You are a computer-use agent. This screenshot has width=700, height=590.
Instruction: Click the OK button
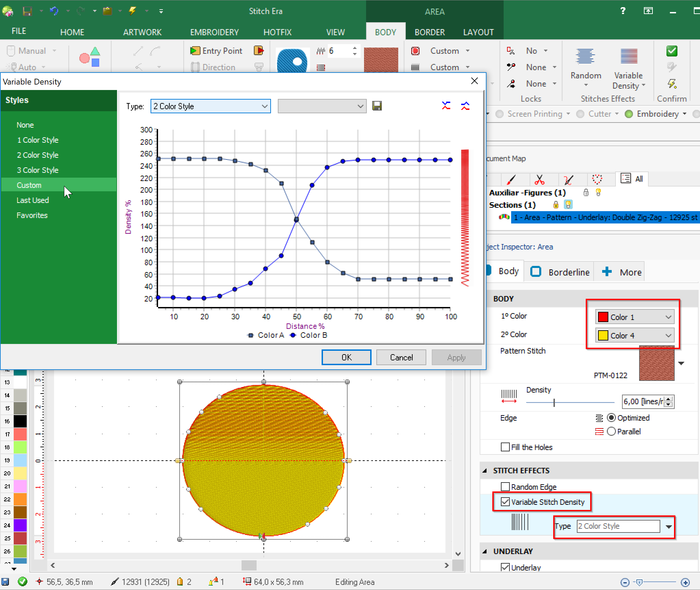[346, 357]
